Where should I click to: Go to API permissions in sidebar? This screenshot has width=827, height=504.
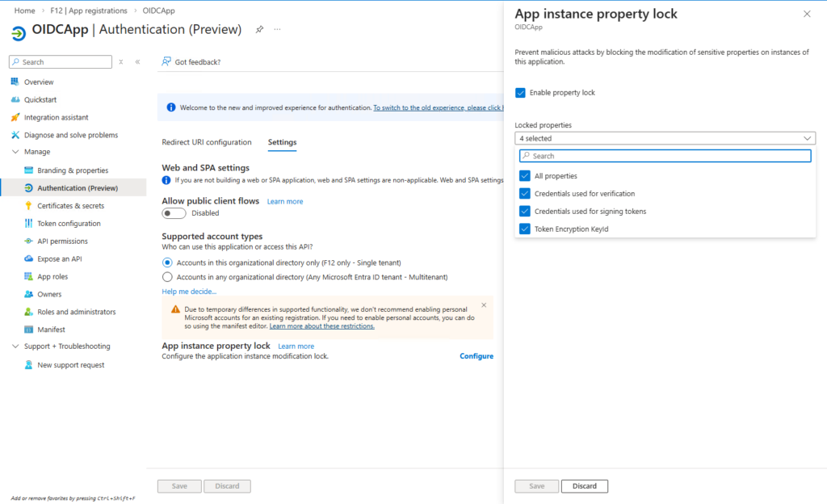click(62, 241)
